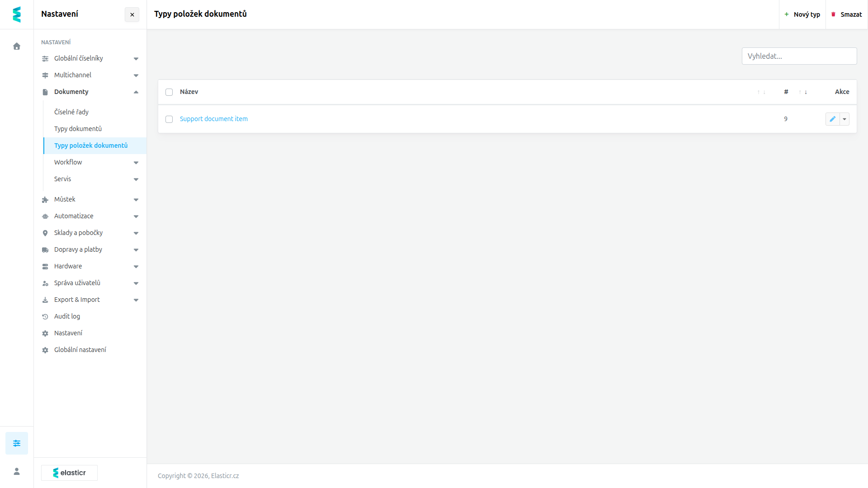This screenshot has height=488, width=868.
Task: Open the Support document item link
Action: 214,119
